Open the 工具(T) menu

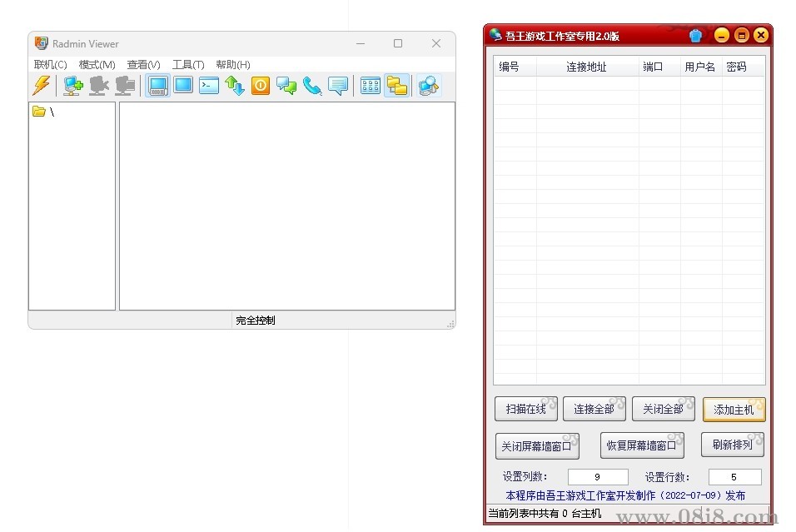click(x=188, y=64)
